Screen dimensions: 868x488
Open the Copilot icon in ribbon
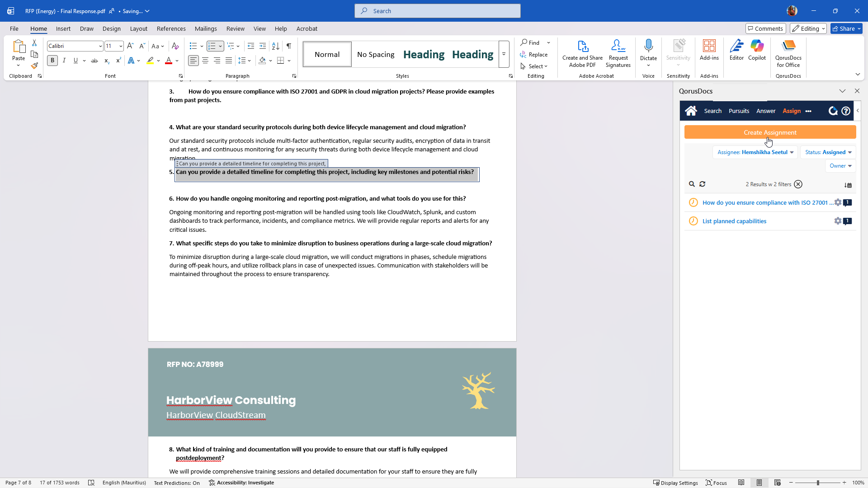(757, 46)
